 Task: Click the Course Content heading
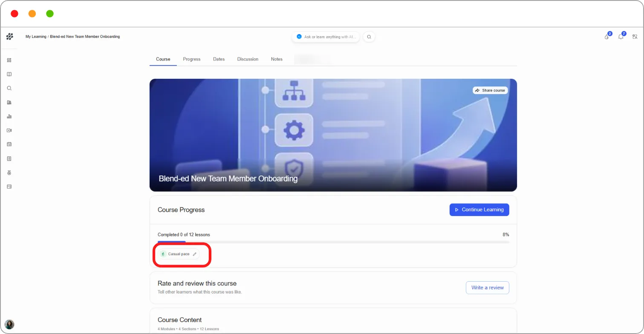[180, 320]
